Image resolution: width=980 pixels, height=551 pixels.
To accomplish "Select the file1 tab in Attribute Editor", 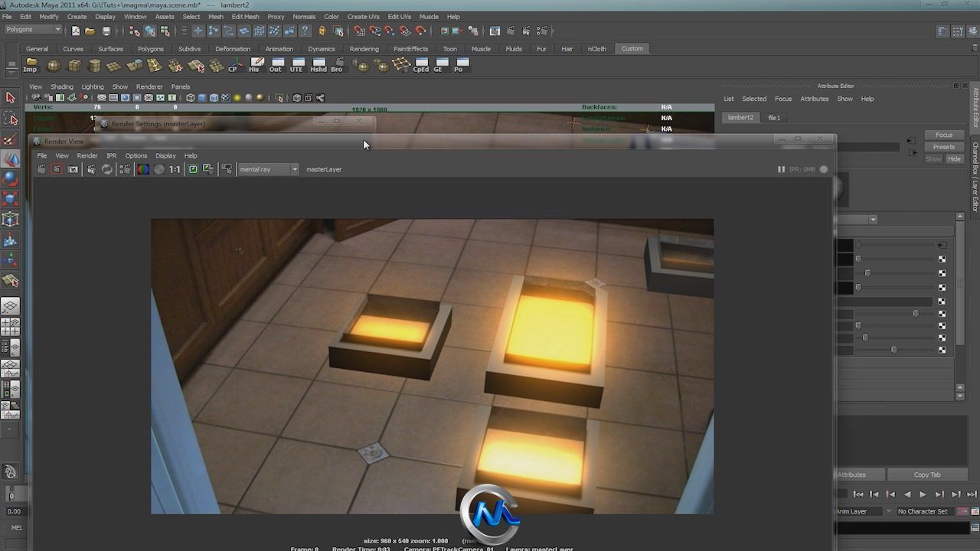I will [774, 118].
